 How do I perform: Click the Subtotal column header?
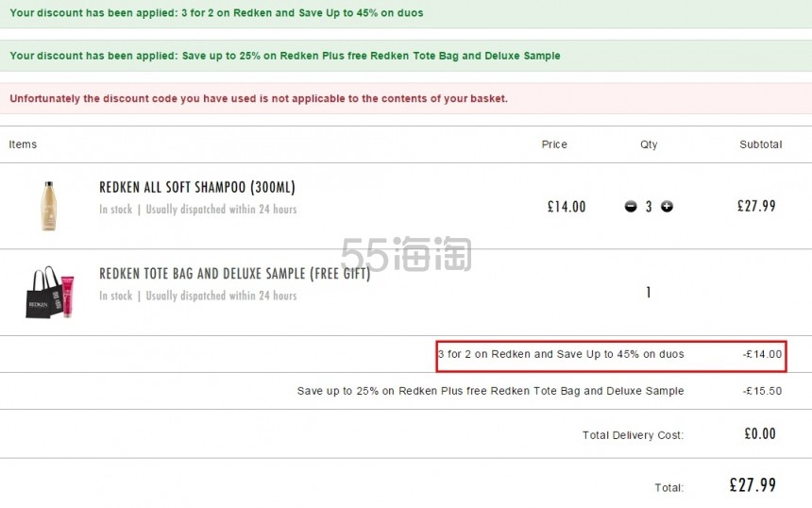pyautogui.click(x=761, y=144)
